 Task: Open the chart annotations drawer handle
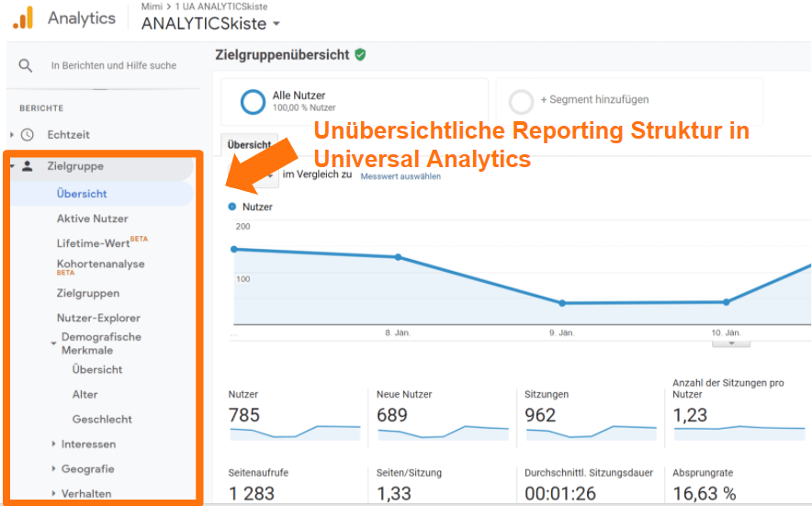[x=731, y=343]
